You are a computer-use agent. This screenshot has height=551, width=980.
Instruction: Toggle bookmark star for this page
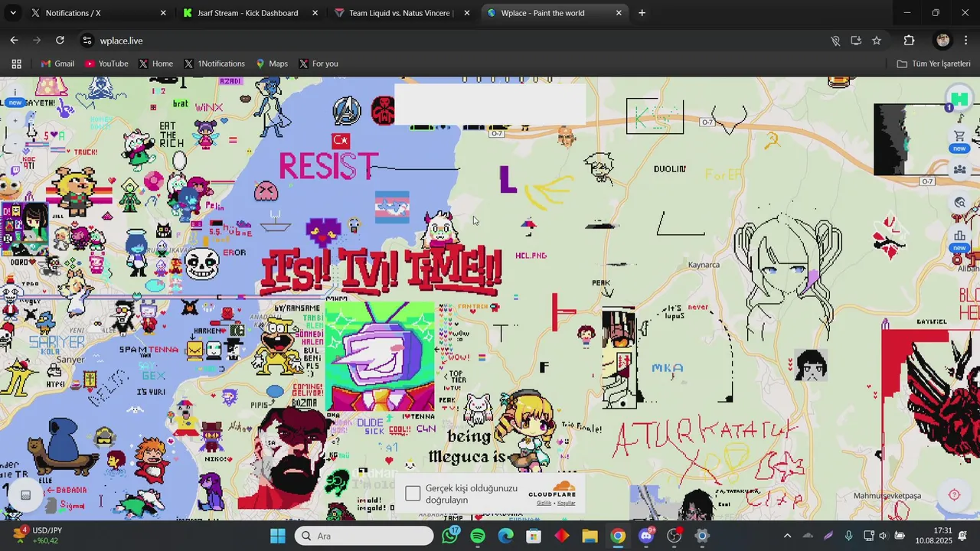pos(877,41)
